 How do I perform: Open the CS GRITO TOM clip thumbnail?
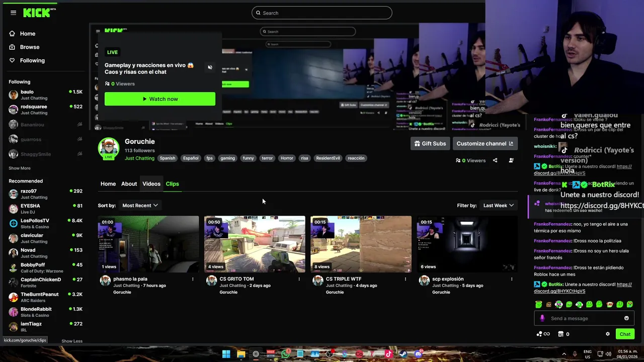[255, 244]
